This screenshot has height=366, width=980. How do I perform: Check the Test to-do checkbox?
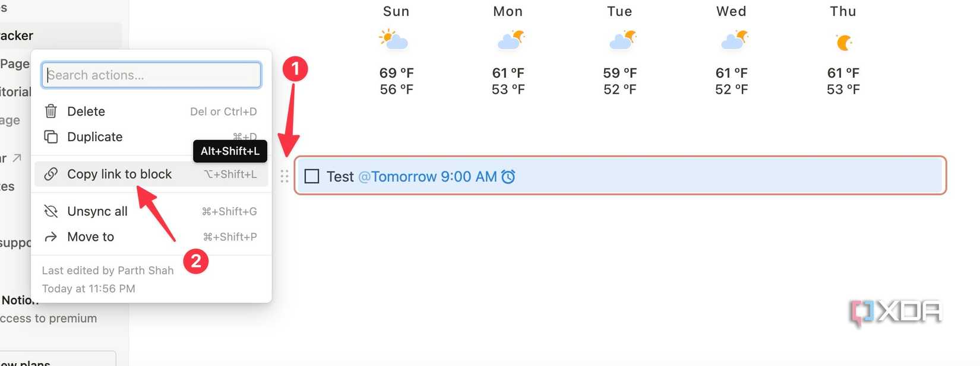coord(312,176)
